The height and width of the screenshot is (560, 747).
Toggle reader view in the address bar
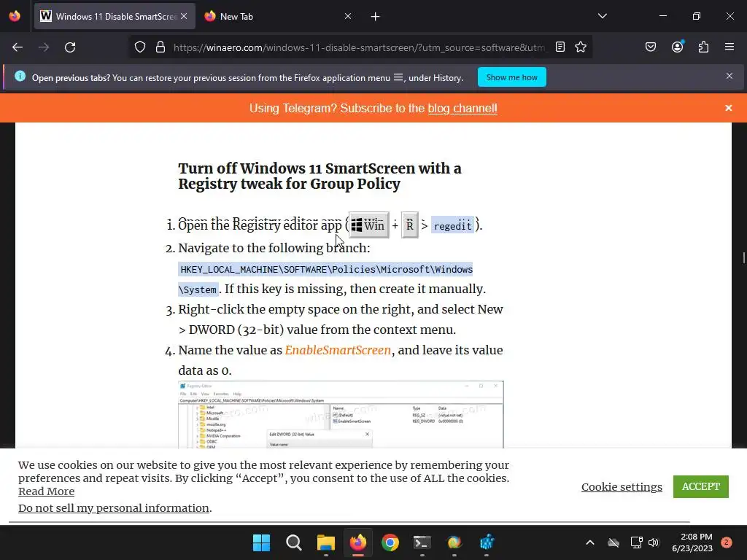coord(560,47)
